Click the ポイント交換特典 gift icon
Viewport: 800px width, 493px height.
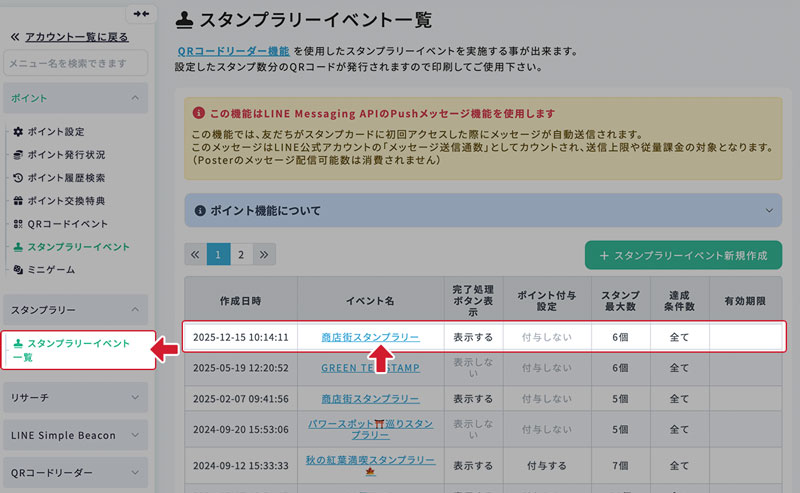click(x=18, y=201)
